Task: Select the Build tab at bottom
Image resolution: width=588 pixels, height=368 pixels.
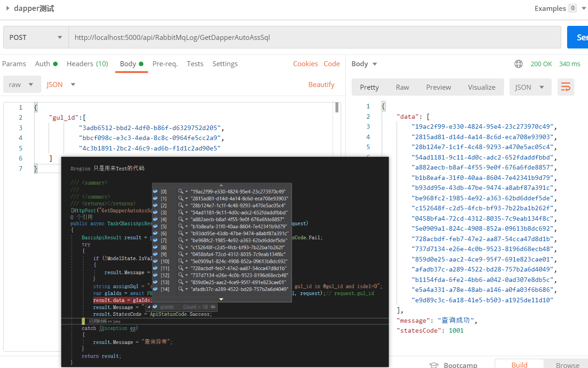Action: click(x=519, y=364)
